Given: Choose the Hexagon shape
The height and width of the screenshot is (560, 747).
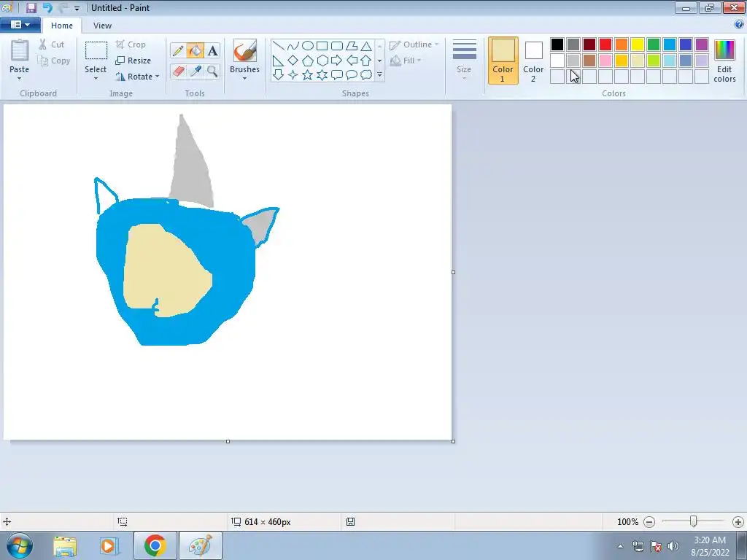Looking at the screenshot, I should pos(322,61).
